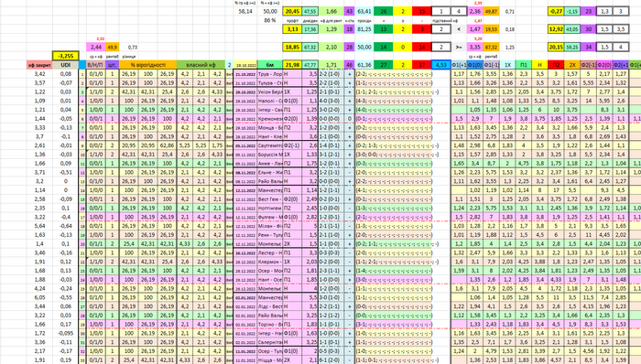Select the 'Салернітан' match cell

(270, 342)
